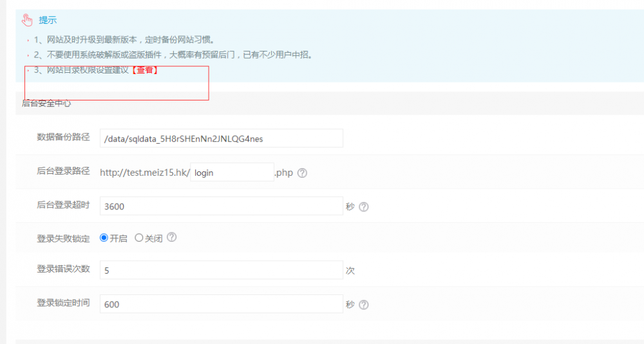Click the 登录错误次数 label
The image size is (644, 344).
(x=63, y=269)
